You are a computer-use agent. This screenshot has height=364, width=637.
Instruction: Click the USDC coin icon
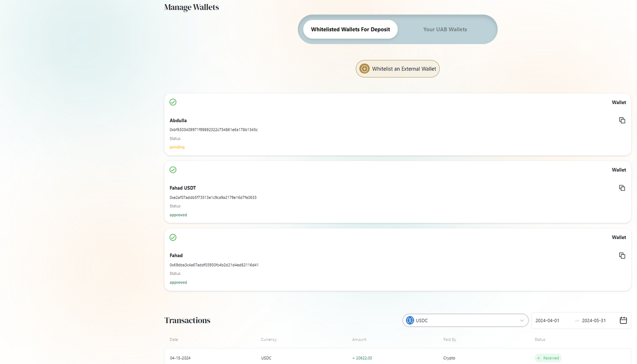click(x=410, y=320)
